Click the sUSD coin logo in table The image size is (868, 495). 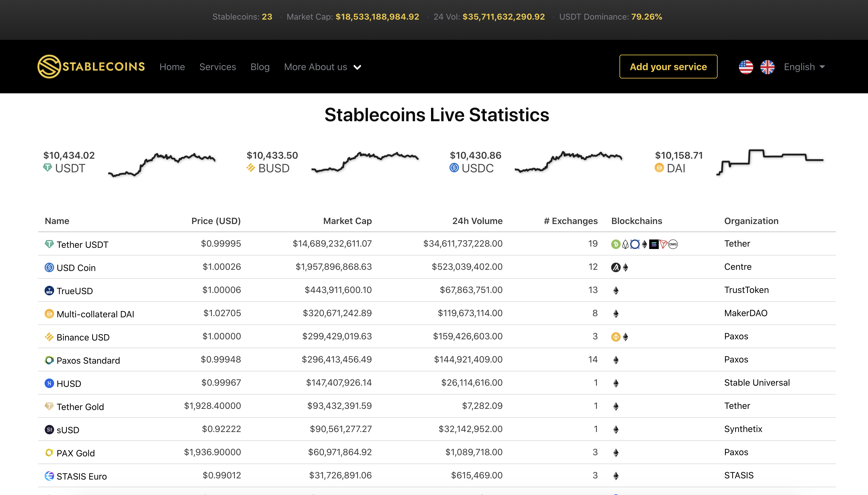pyautogui.click(x=49, y=429)
